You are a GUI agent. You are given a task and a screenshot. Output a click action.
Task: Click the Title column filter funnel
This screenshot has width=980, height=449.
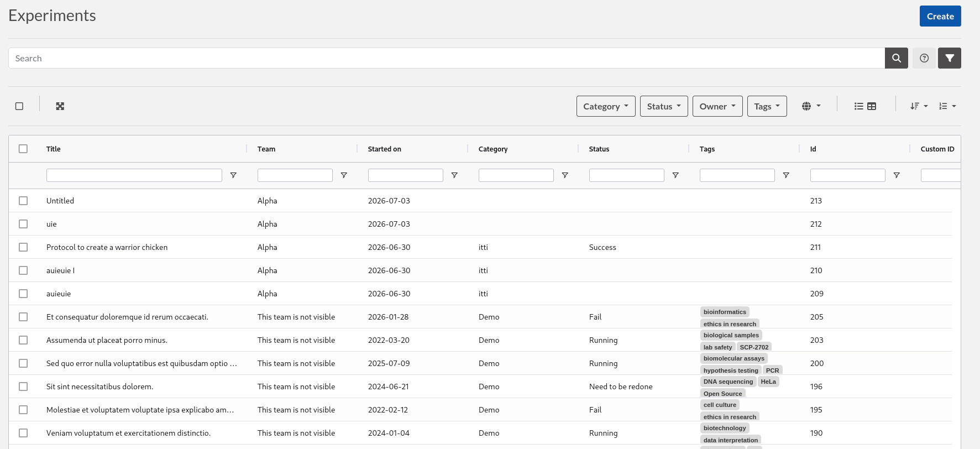pos(233,175)
